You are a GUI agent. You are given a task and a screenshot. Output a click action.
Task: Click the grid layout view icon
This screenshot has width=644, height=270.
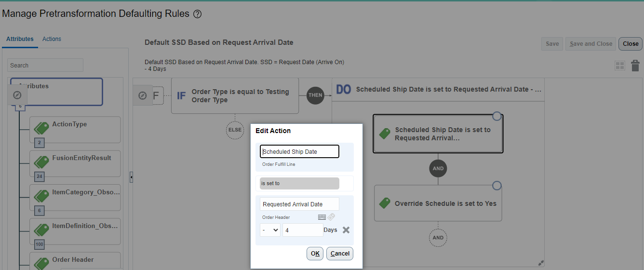click(x=620, y=66)
